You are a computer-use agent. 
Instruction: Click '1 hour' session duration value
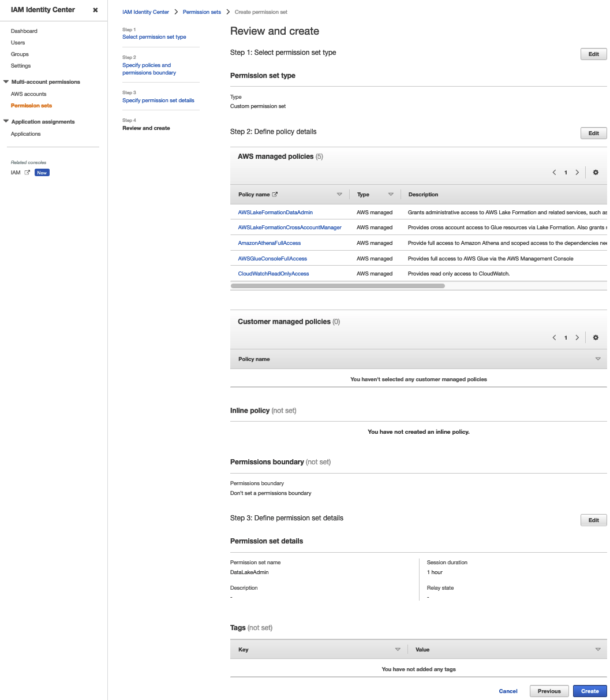pyautogui.click(x=435, y=572)
